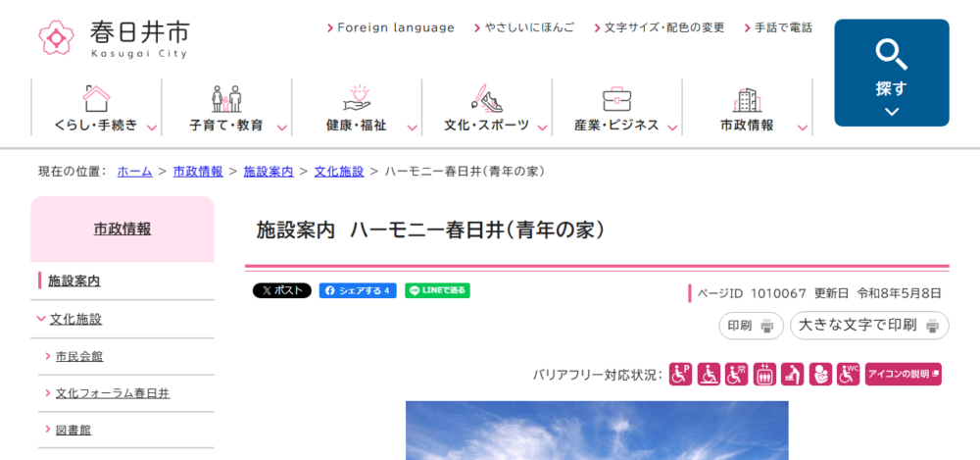The height and width of the screenshot is (460, 980).
Task: Share on Facebook with シェアする
Action: click(358, 290)
